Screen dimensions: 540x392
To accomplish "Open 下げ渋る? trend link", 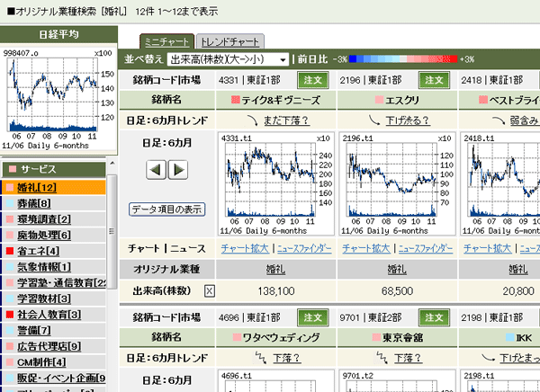I will tap(408, 120).
